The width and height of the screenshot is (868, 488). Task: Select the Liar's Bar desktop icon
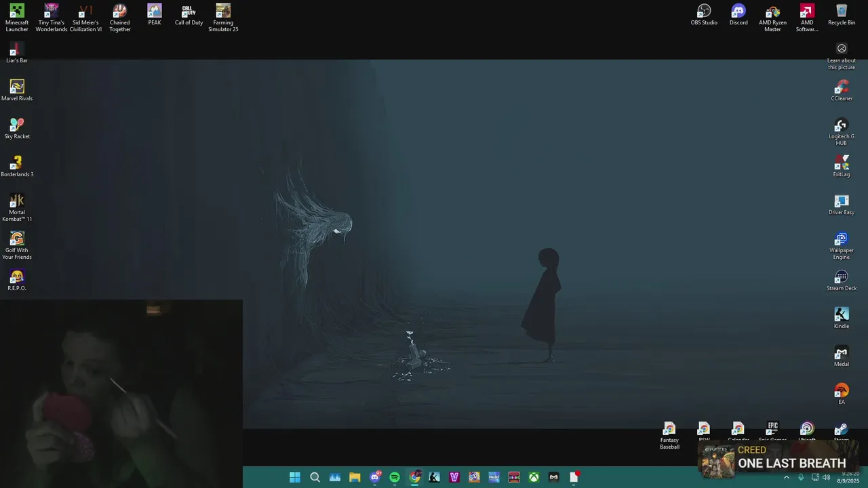[17, 53]
